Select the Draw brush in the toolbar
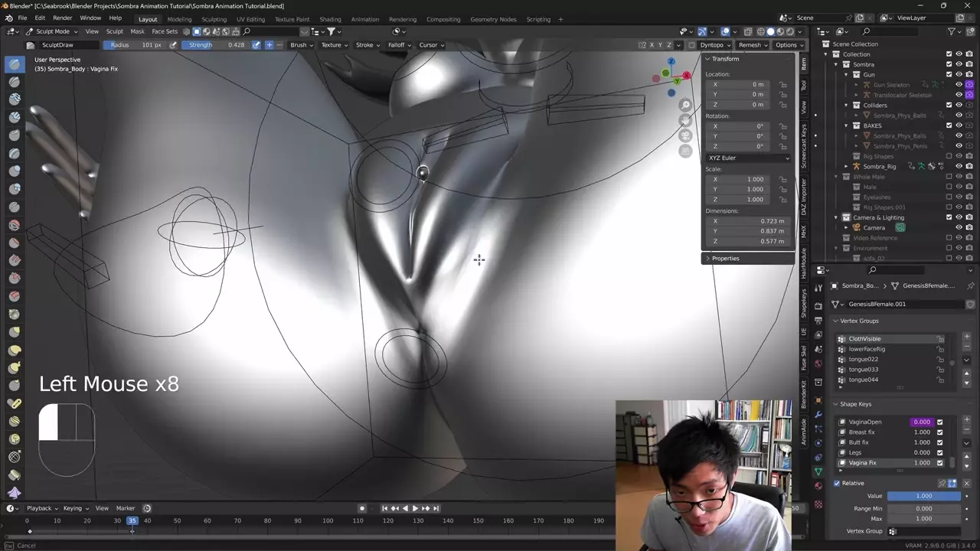Viewport: 980px width, 551px height. pos(15,64)
